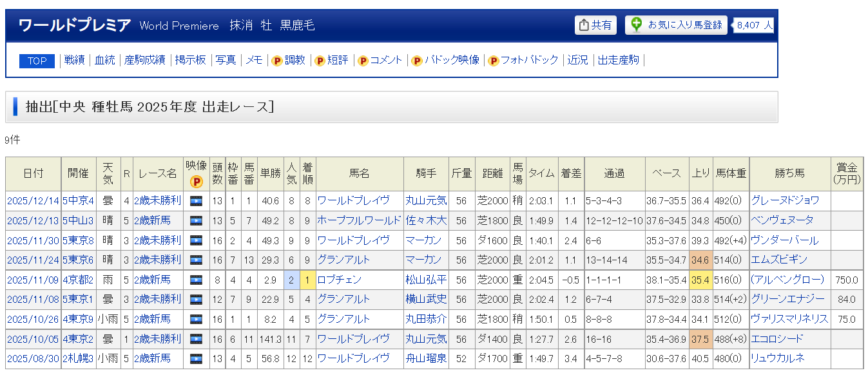Click the 8,407 人 favorites count
868x375 pixels.
click(754, 25)
